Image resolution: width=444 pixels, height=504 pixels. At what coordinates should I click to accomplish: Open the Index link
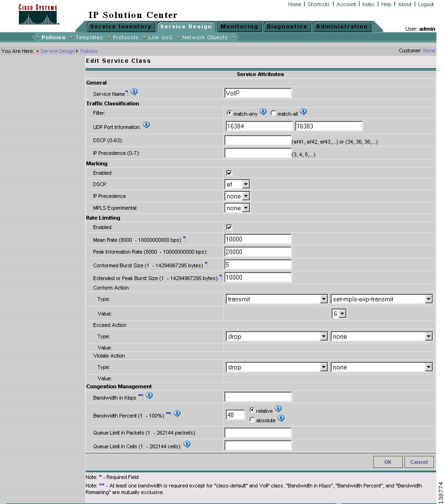pos(368,4)
